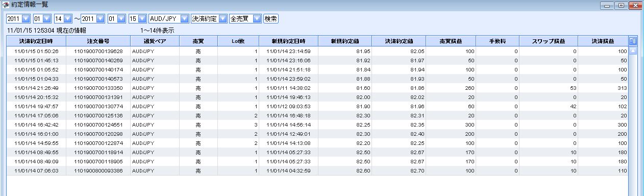Click new order time 11/01/11 14:38:02
Image resolution: width=644 pixels, height=196 pixels.
click(289, 88)
